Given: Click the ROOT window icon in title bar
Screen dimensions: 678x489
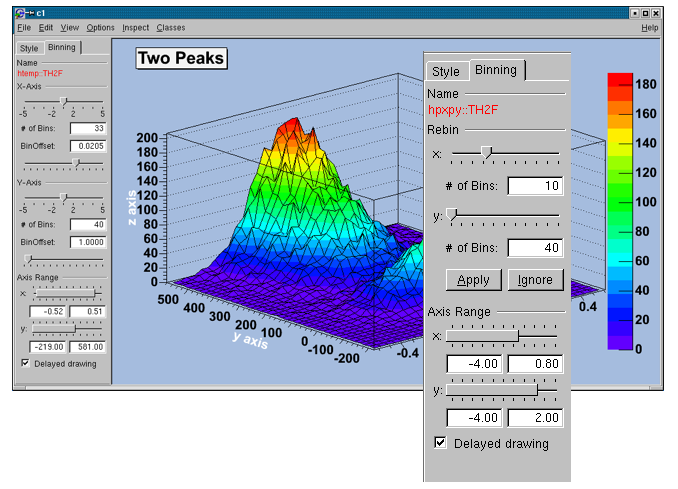Looking at the screenshot, I should tap(22, 12).
